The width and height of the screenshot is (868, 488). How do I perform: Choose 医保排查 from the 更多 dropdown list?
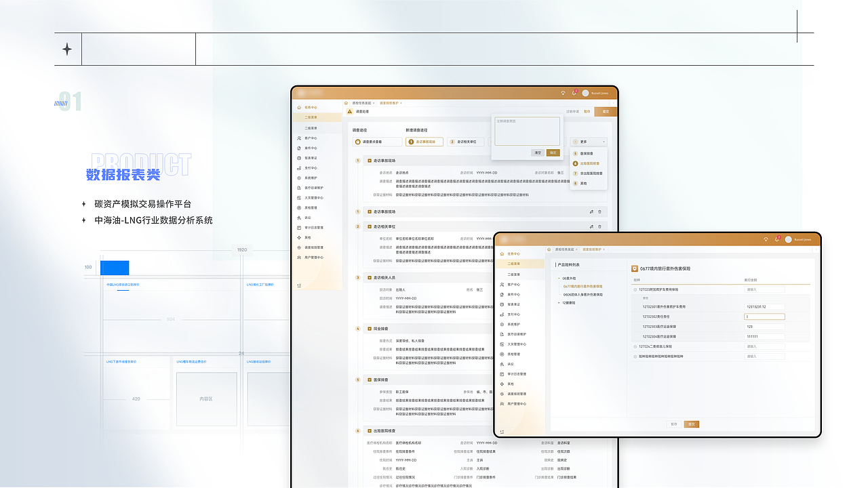pyautogui.click(x=588, y=154)
